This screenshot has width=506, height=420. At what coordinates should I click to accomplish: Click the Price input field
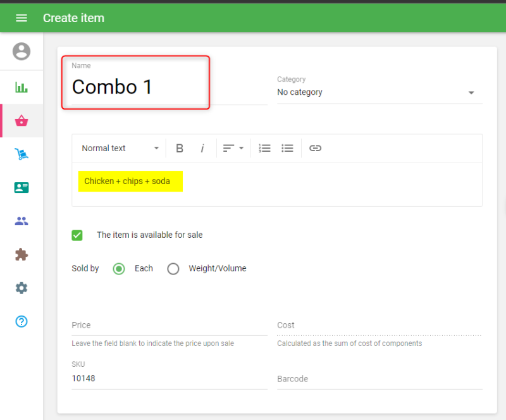pyautogui.click(x=170, y=325)
